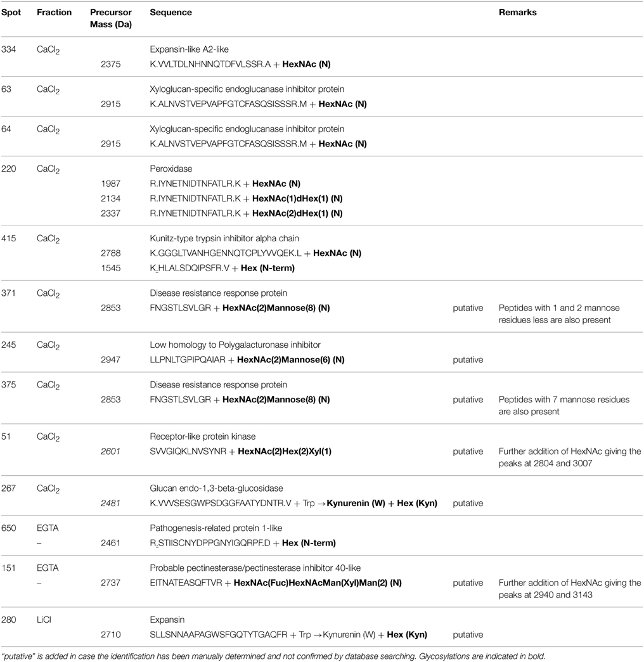This screenshot has height=662, width=644.
Task: Click the italic precursor mass 2601
Action: tap(110, 452)
